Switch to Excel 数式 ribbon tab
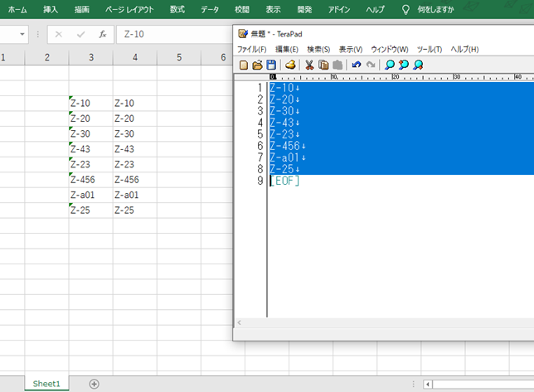This screenshot has height=392, width=534. tap(177, 9)
